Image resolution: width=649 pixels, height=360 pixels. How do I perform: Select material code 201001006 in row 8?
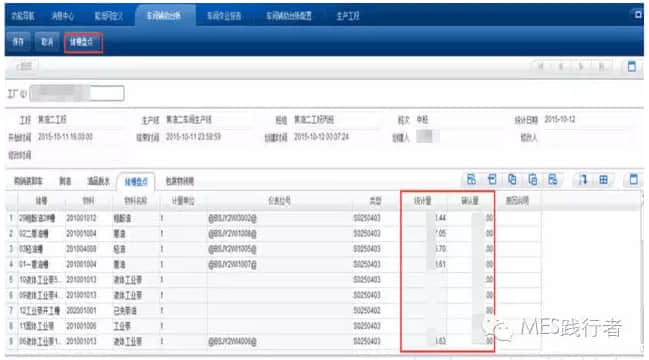[82, 326]
